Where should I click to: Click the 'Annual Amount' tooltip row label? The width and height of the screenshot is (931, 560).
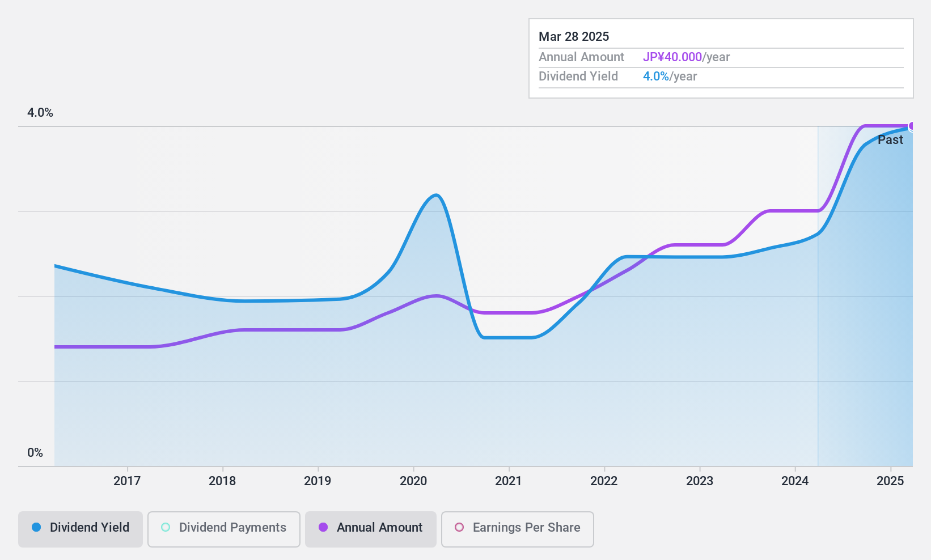tap(581, 57)
